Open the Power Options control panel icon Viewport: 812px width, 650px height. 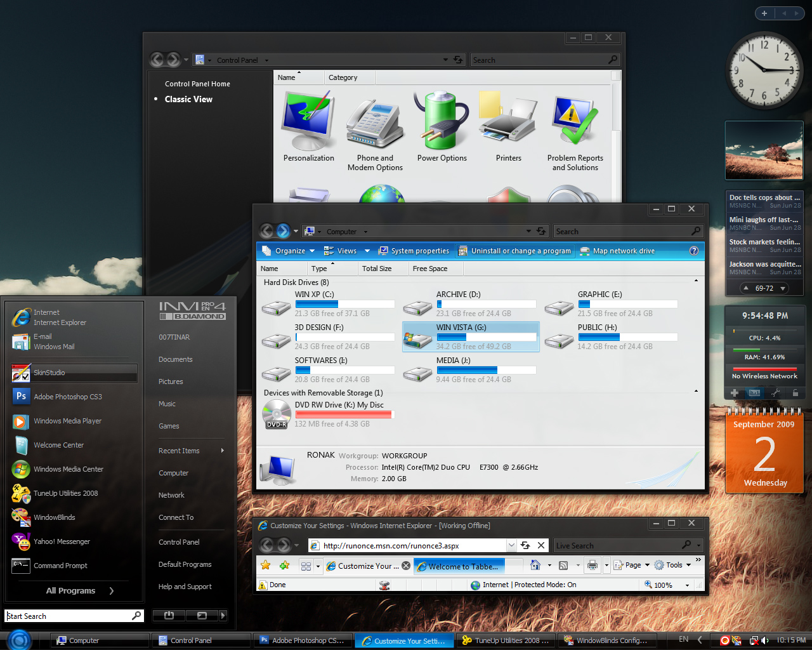442,126
